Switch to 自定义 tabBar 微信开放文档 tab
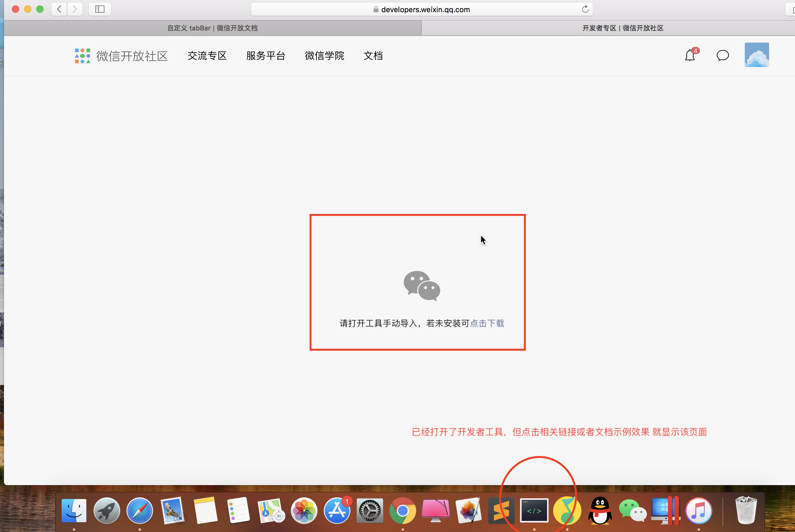795x532 pixels. 213,28
